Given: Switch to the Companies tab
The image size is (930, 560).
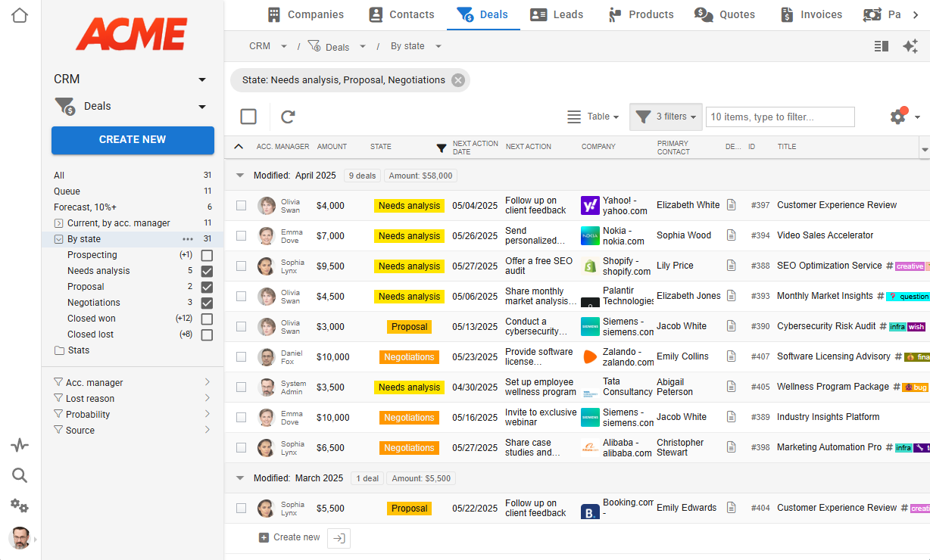Looking at the screenshot, I should [x=306, y=14].
